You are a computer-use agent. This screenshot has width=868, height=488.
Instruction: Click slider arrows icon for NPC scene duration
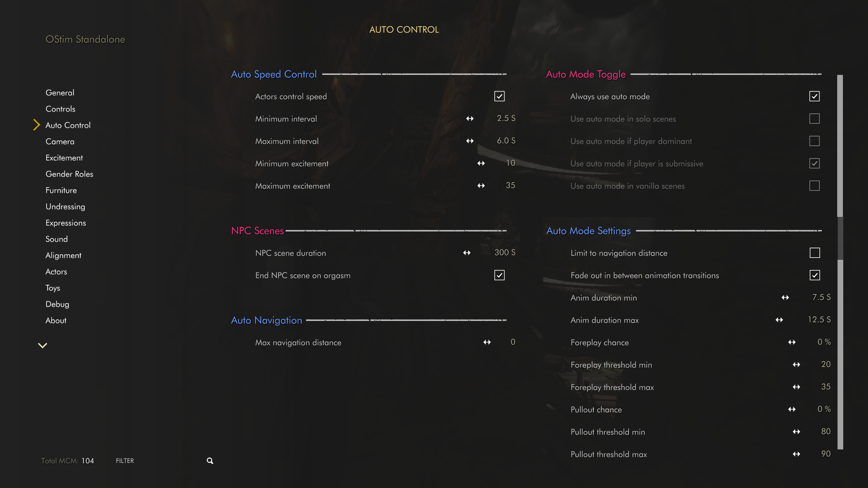467,253
